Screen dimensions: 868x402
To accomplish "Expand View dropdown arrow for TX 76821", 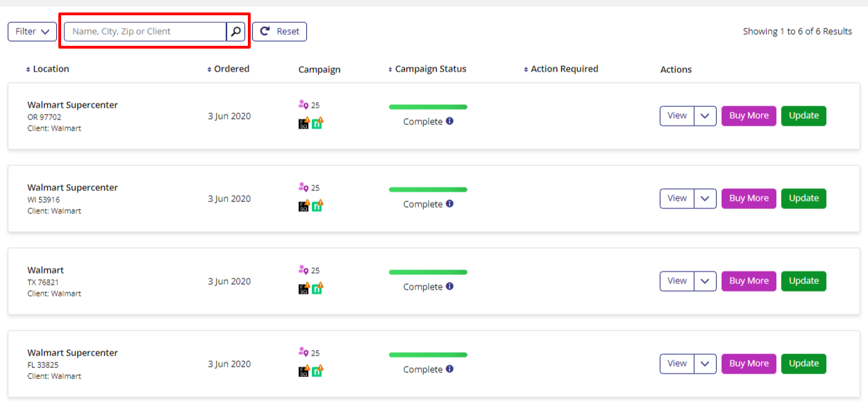I will [705, 281].
